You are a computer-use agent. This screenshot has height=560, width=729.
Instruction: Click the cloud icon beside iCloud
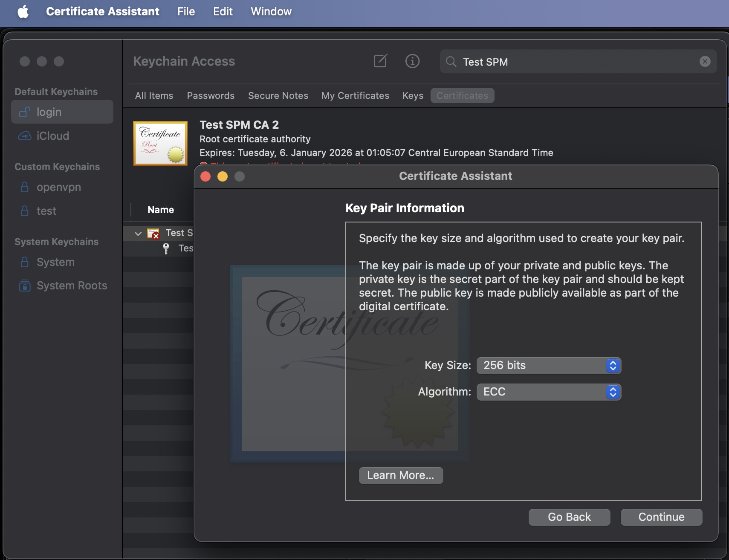click(x=25, y=136)
